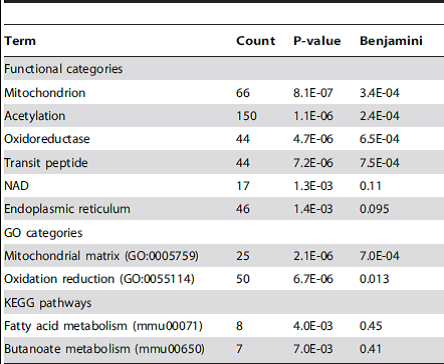Click Butanoate metabolism (mmu00650) term
Screen dimensions: 444x364
click(x=104, y=349)
